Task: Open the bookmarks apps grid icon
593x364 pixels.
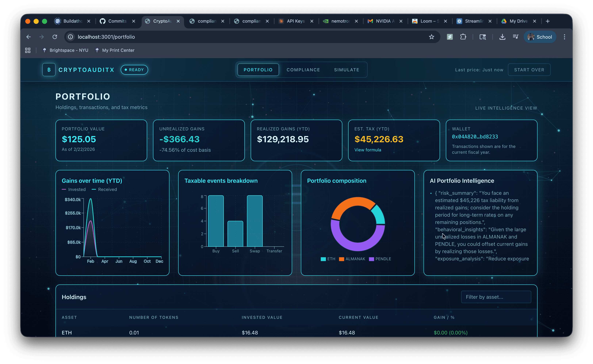Action: click(x=28, y=50)
